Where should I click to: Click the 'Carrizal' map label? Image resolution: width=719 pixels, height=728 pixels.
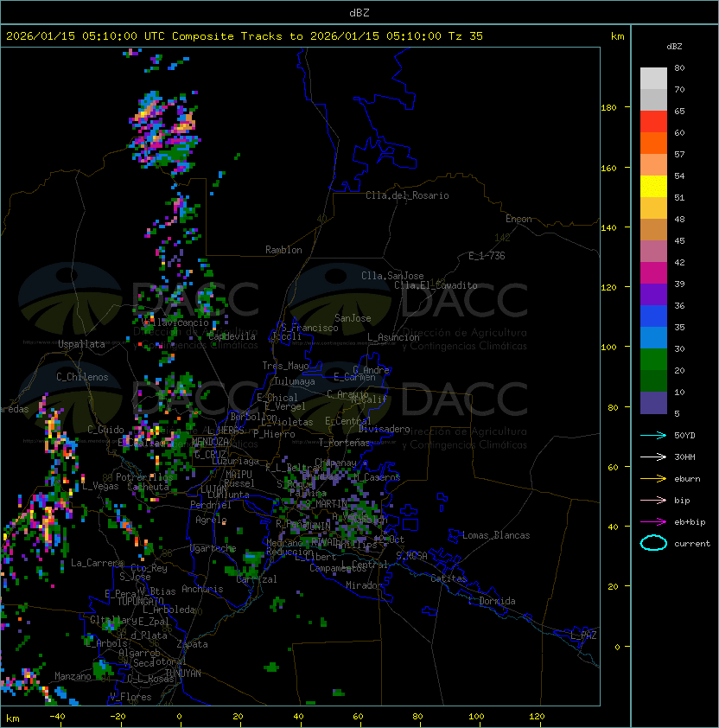pos(257,579)
